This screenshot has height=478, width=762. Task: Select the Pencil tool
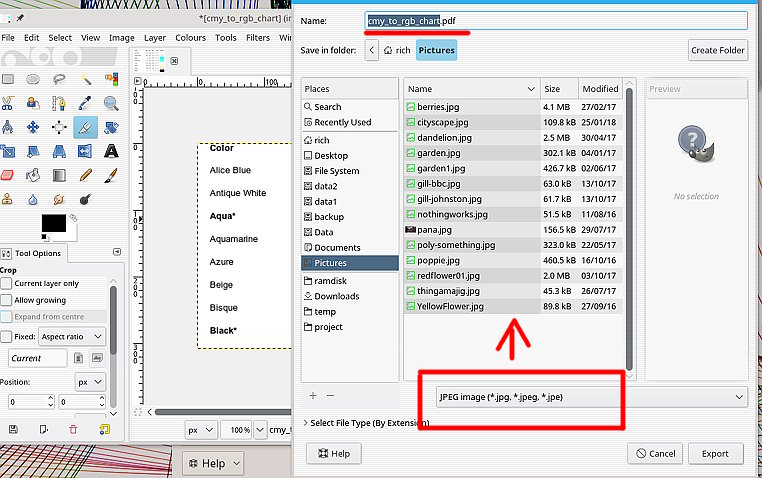click(86, 175)
